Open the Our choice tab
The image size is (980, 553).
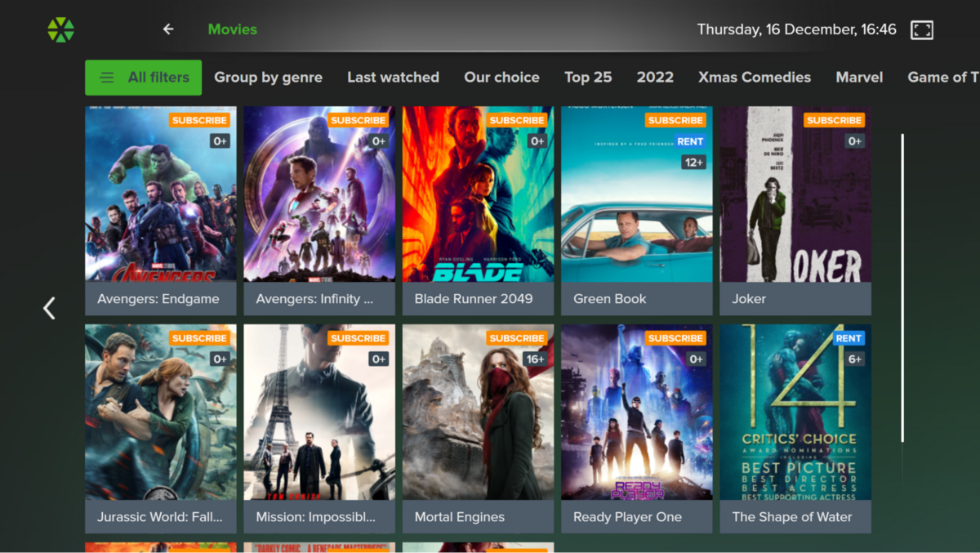point(501,78)
